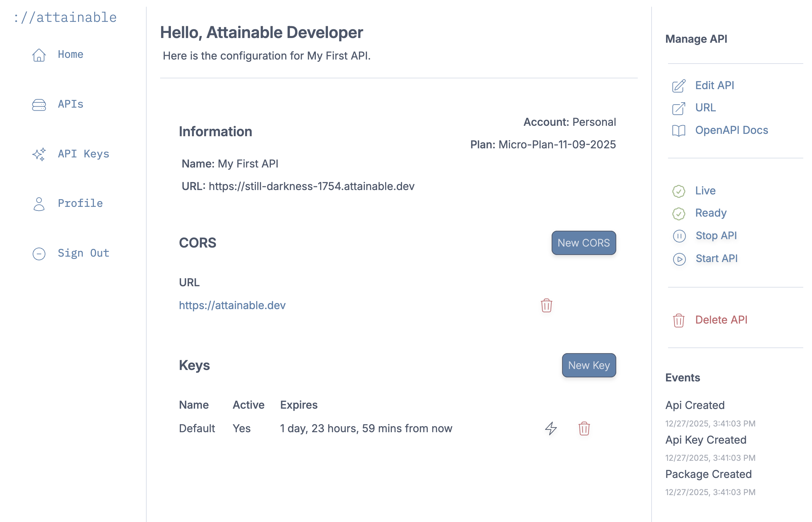Image resolution: width=812 pixels, height=522 pixels.
Task: Click the New Key button
Action: pos(589,365)
